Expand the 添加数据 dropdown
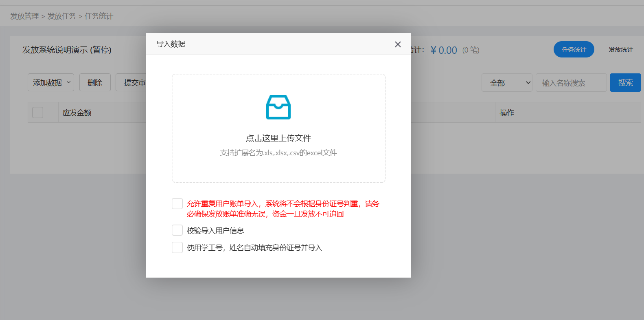 (51, 82)
